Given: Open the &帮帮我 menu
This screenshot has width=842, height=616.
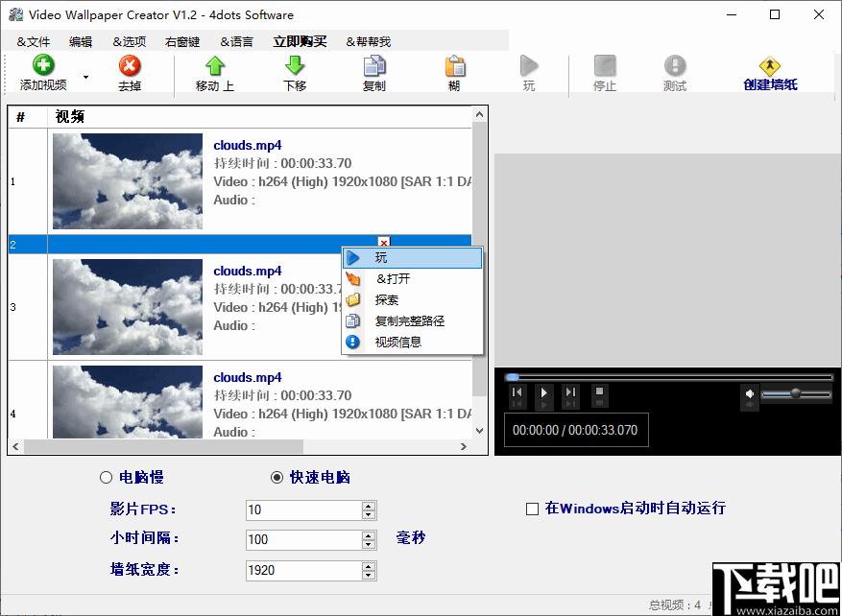Looking at the screenshot, I should 368,42.
